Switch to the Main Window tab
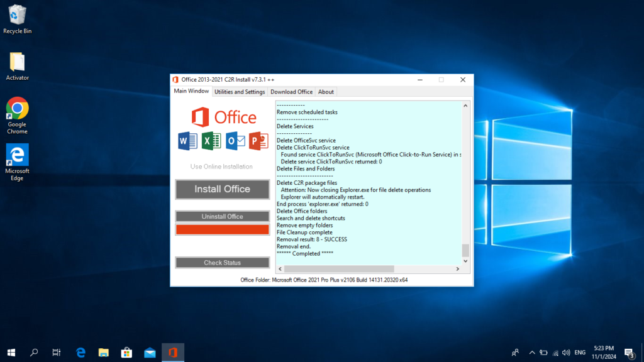644x362 pixels. tap(191, 91)
